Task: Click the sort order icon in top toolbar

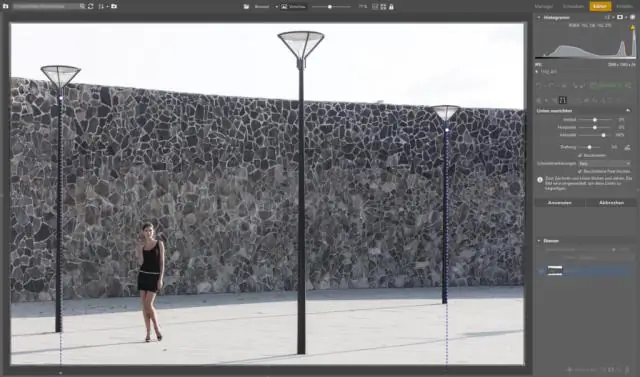Action: (x=101, y=7)
